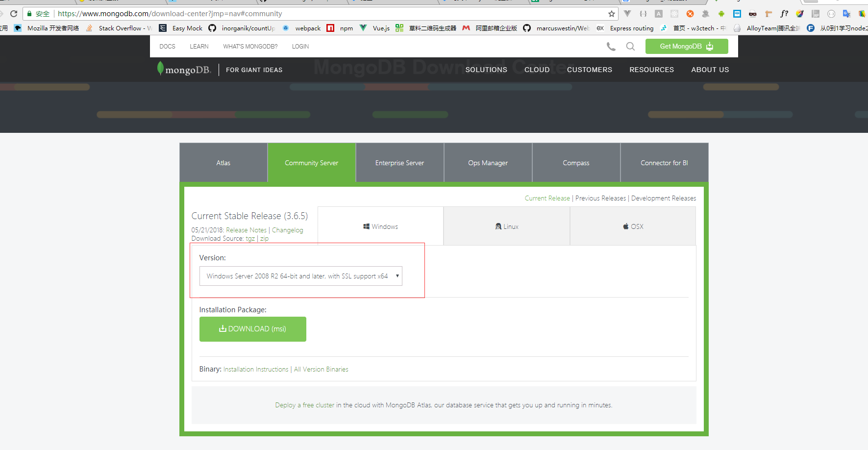
Task: Open the CLOUD navigation menu
Action: tap(537, 70)
